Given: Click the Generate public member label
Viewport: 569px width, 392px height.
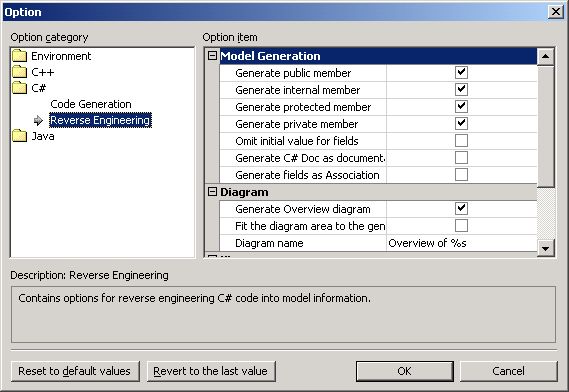Looking at the screenshot, I should (x=293, y=73).
